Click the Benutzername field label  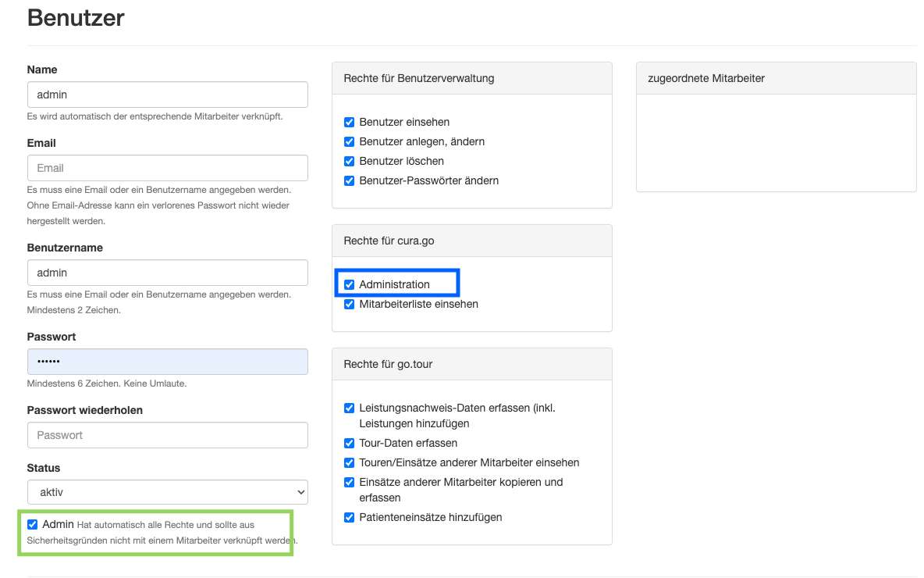[65, 248]
